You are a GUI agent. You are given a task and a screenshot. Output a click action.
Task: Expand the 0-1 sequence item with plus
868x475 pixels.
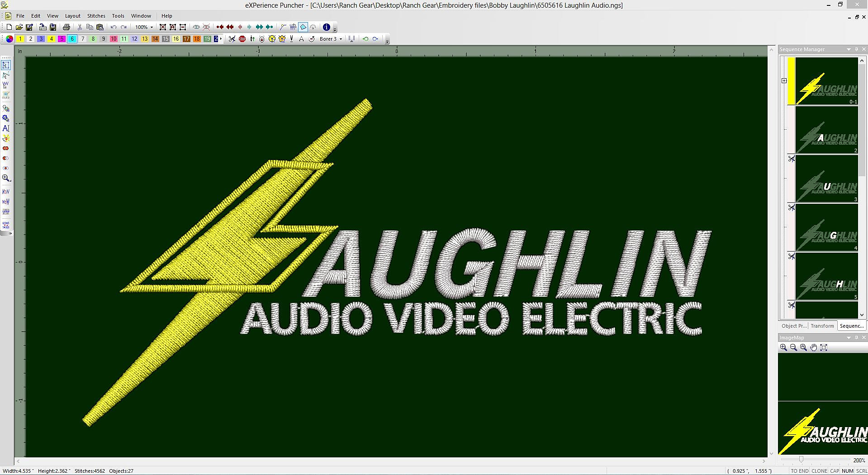[x=784, y=81]
